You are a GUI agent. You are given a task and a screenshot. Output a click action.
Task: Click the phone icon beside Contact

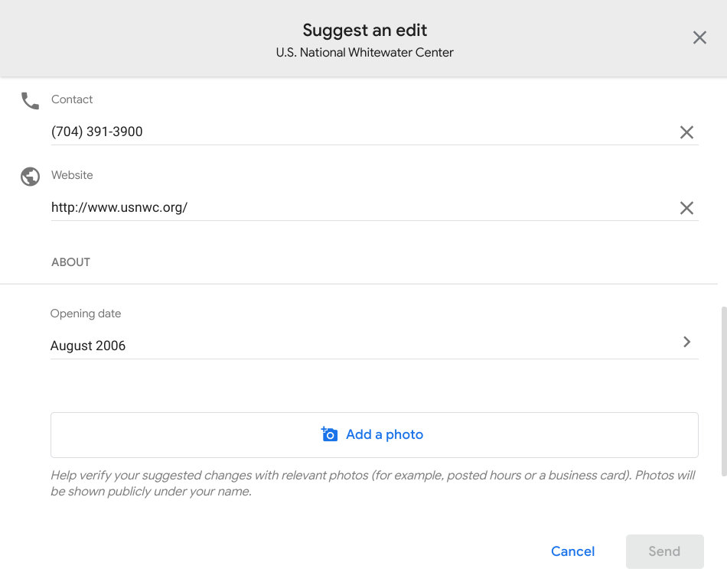[x=30, y=101]
